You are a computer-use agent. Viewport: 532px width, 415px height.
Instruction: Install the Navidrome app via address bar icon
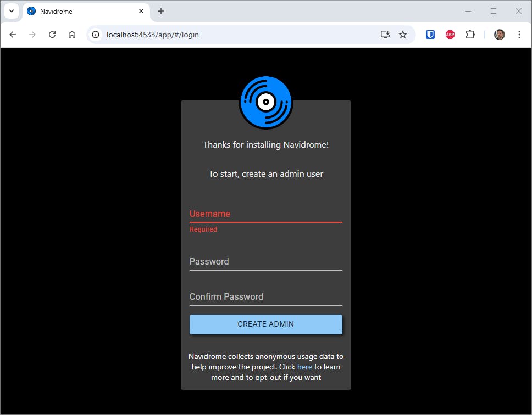(x=385, y=35)
